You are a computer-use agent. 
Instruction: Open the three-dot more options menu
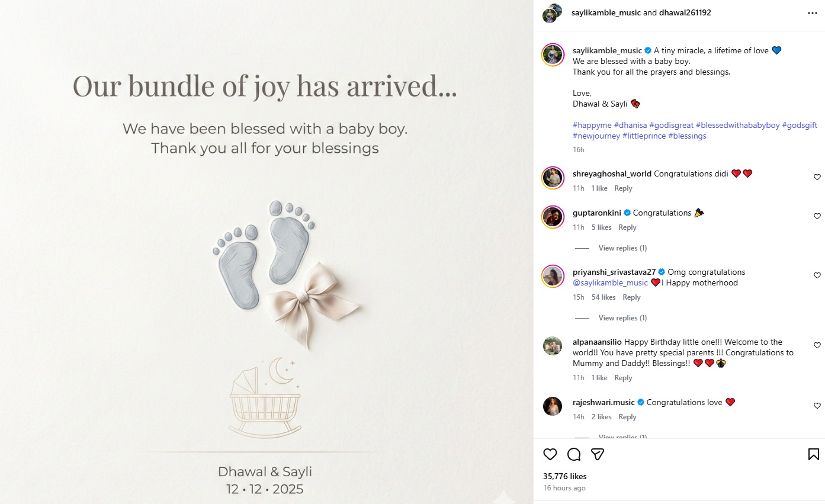click(812, 13)
